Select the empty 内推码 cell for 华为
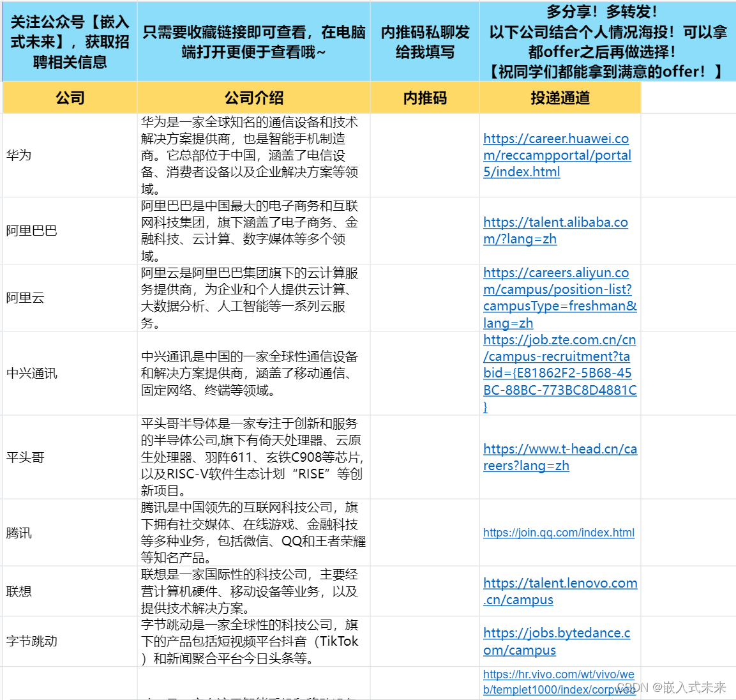This screenshot has width=736, height=700. pyautogui.click(x=424, y=155)
